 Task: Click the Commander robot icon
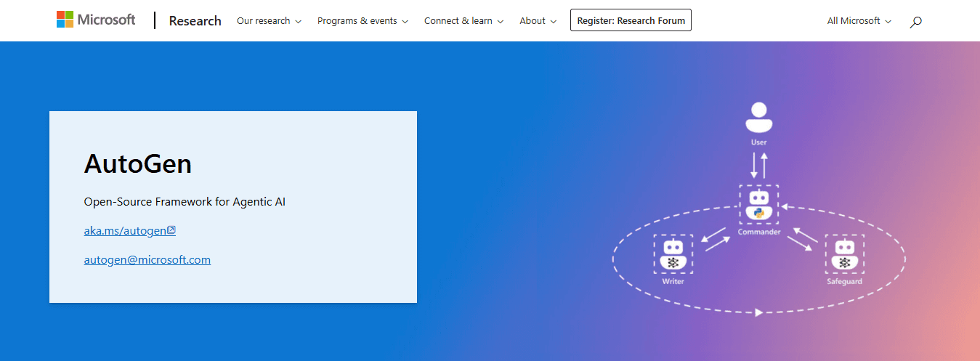coord(759,206)
